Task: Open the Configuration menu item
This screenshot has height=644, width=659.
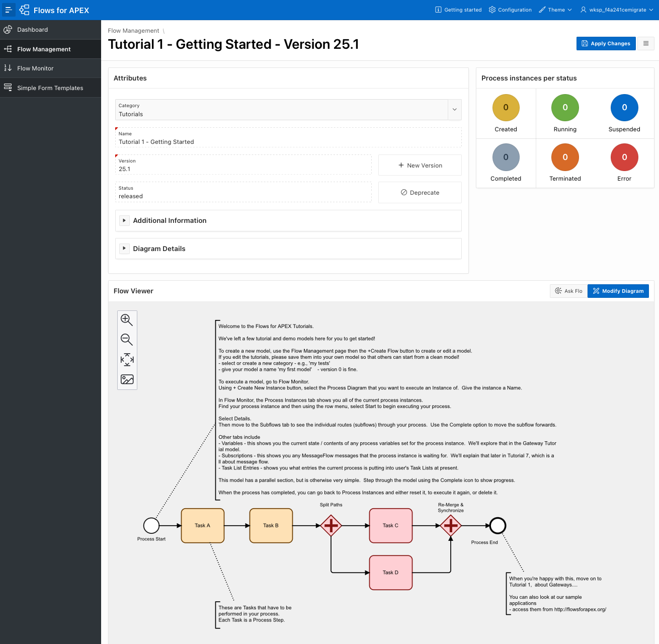Action: (x=510, y=10)
